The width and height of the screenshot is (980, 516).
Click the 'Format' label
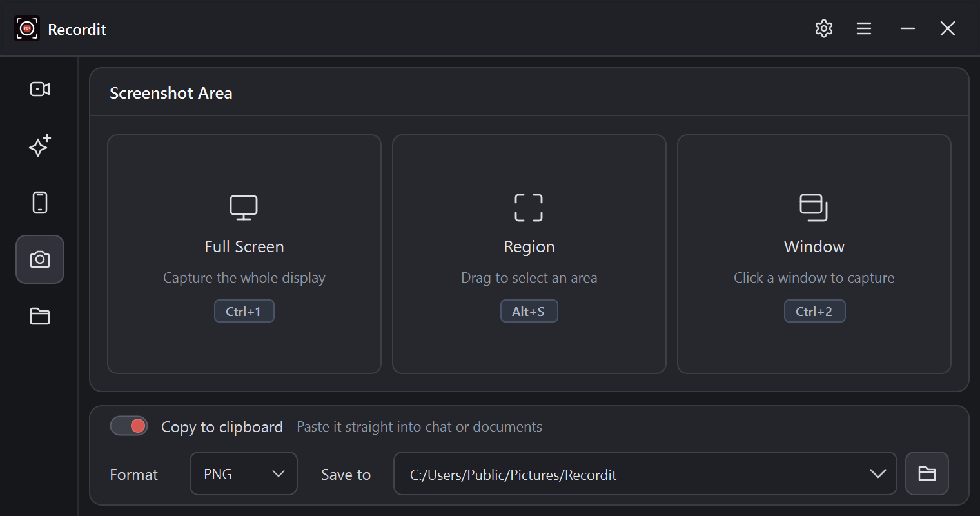tap(134, 475)
